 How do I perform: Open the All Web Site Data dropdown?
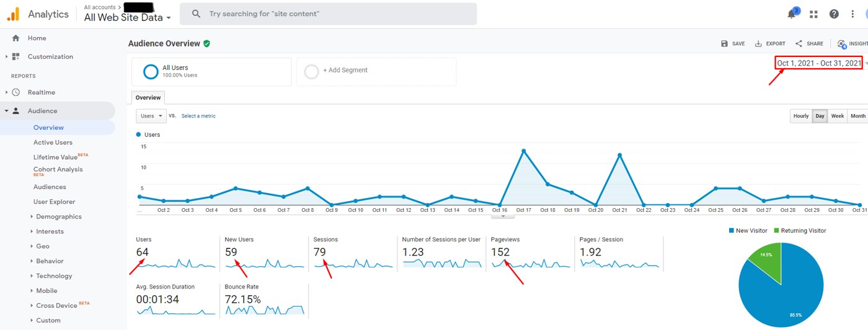128,17
